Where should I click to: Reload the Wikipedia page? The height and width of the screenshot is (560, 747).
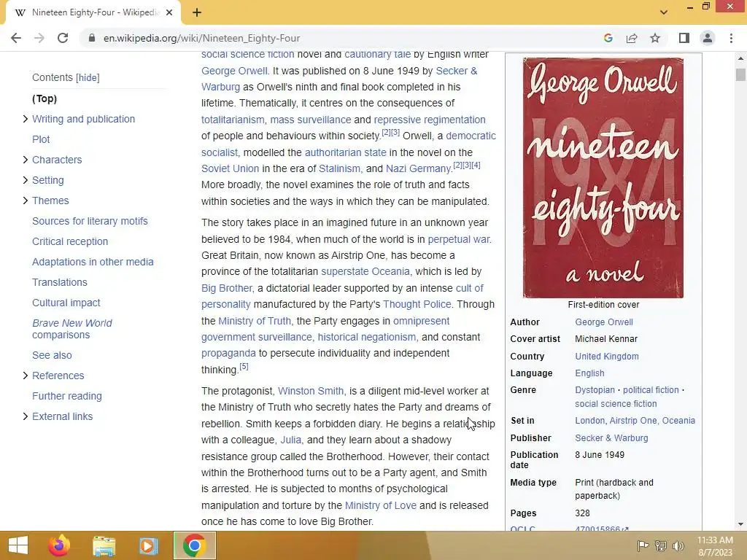pos(63,38)
